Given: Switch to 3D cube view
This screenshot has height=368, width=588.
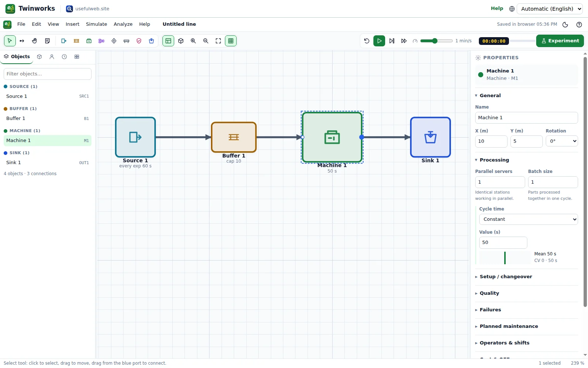Looking at the screenshot, I should [x=181, y=41].
